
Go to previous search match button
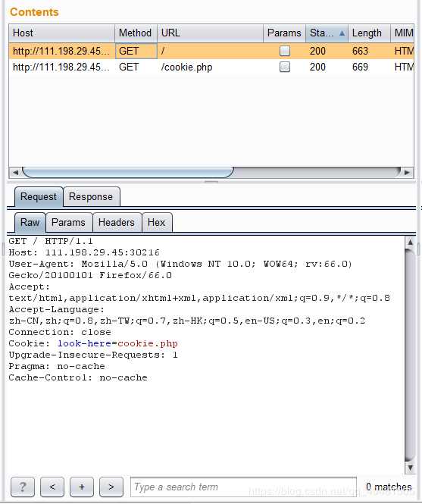pos(52,487)
